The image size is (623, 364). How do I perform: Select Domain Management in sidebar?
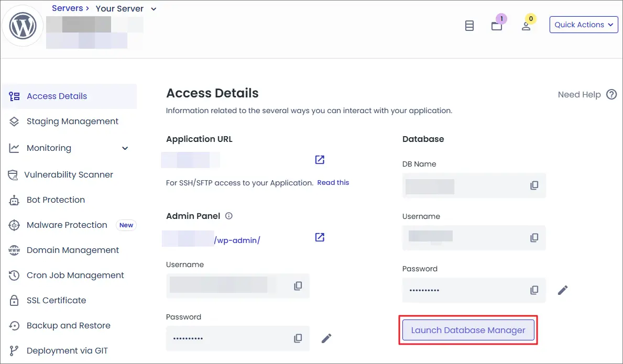pyautogui.click(x=73, y=250)
